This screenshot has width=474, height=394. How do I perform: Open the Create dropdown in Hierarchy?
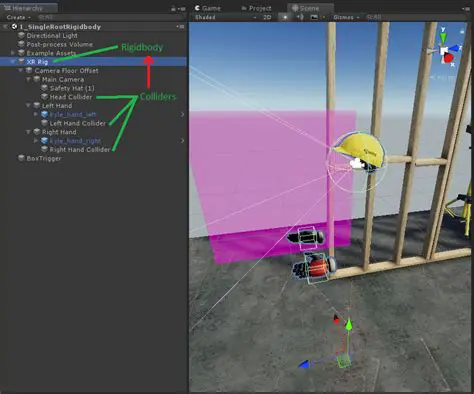pos(19,17)
